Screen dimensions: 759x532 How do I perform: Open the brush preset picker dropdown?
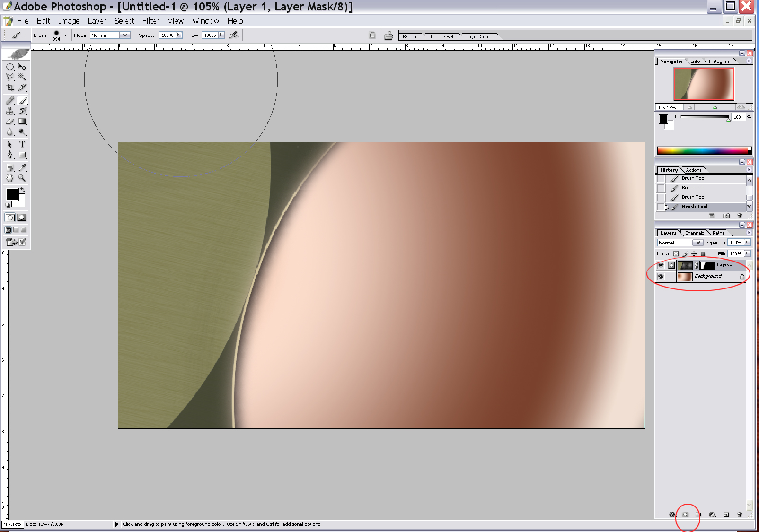tap(65, 35)
